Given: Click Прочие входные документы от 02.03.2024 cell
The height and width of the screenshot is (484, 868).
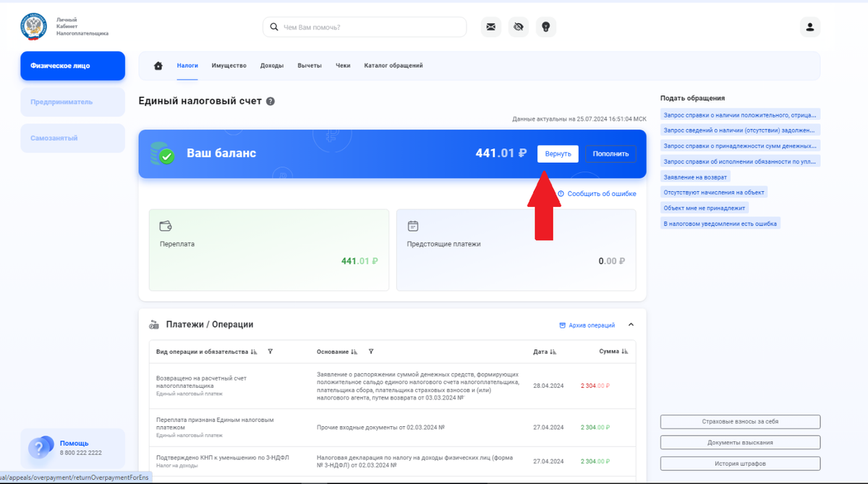Looking at the screenshot, I should (380, 428).
